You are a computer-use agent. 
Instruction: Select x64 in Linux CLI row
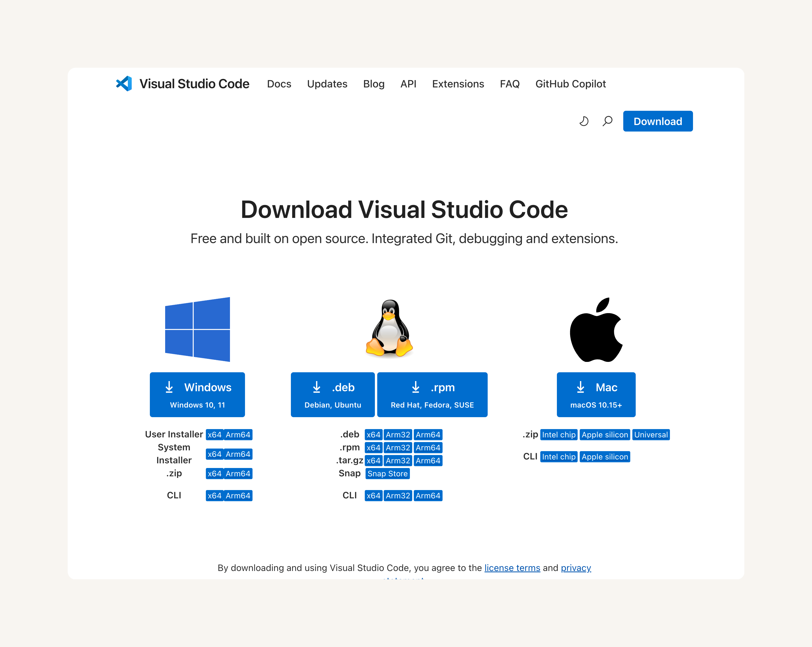(x=374, y=495)
